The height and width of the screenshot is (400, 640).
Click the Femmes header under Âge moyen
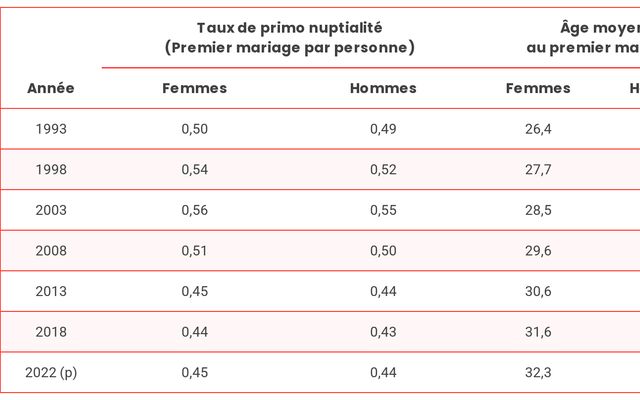[538, 88]
